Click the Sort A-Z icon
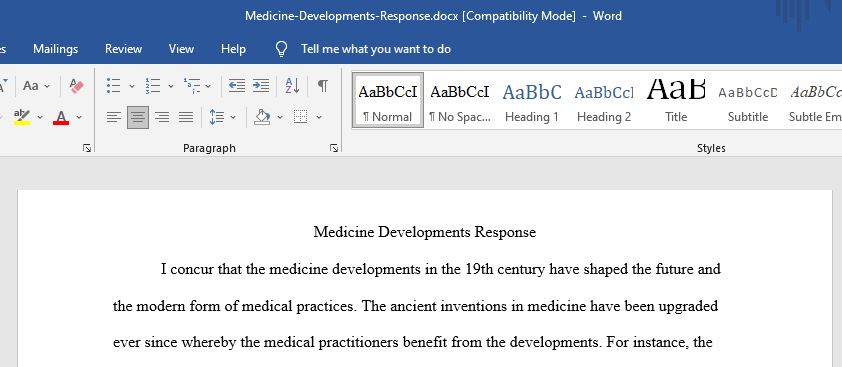Viewport: 842px width, 367px height. coord(292,85)
